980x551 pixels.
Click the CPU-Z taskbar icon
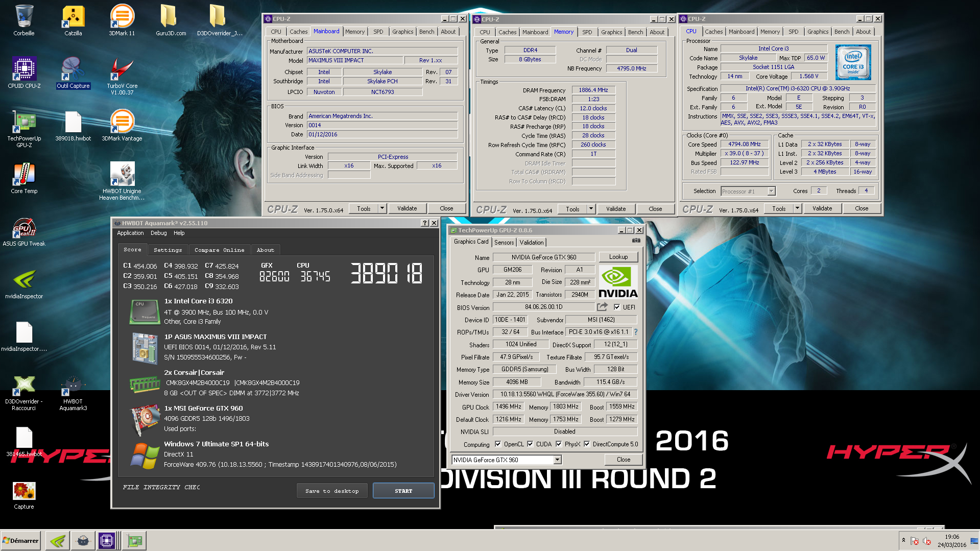click(x=107, y=541)
